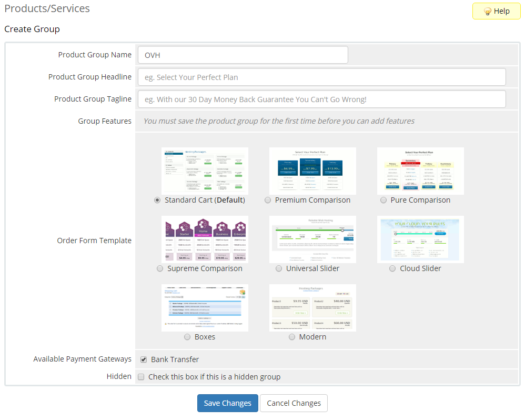Select Universal Slider radio button
The image size is (525, 420).
(279, 268)
